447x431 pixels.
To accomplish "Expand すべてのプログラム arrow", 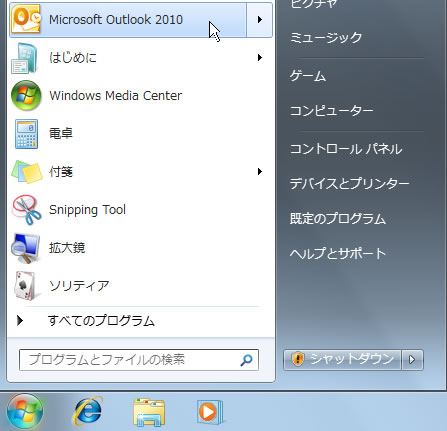I will coord(20,321).
